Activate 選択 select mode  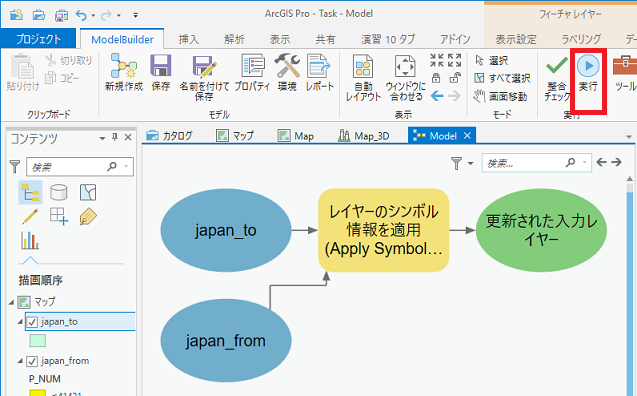[492, 61]
